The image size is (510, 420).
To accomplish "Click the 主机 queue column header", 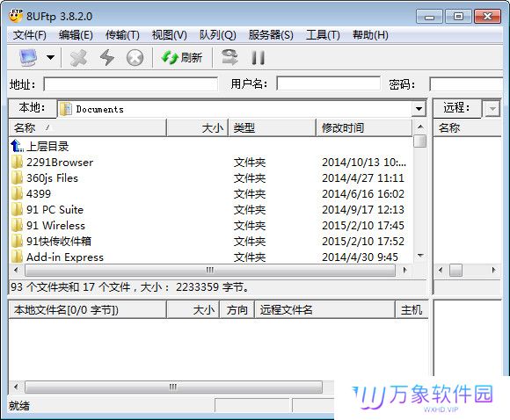I will pos(412,310).
